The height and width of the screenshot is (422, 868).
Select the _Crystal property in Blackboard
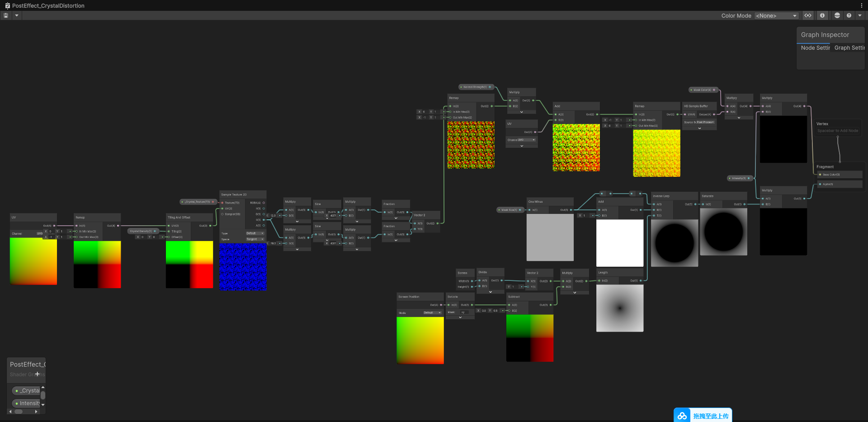(x=28, y=391)
